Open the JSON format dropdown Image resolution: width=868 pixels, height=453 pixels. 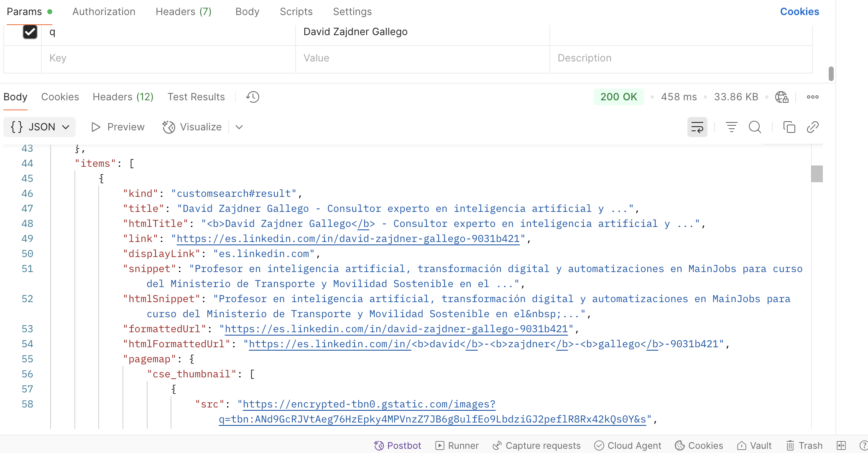point(40,127)
